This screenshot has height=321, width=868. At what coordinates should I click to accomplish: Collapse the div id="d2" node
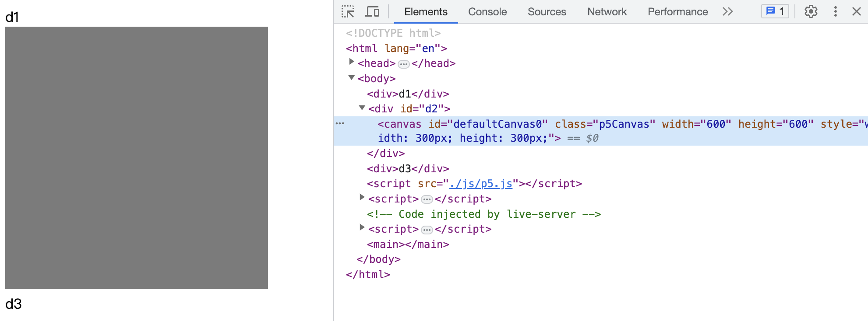coord(362,108)
